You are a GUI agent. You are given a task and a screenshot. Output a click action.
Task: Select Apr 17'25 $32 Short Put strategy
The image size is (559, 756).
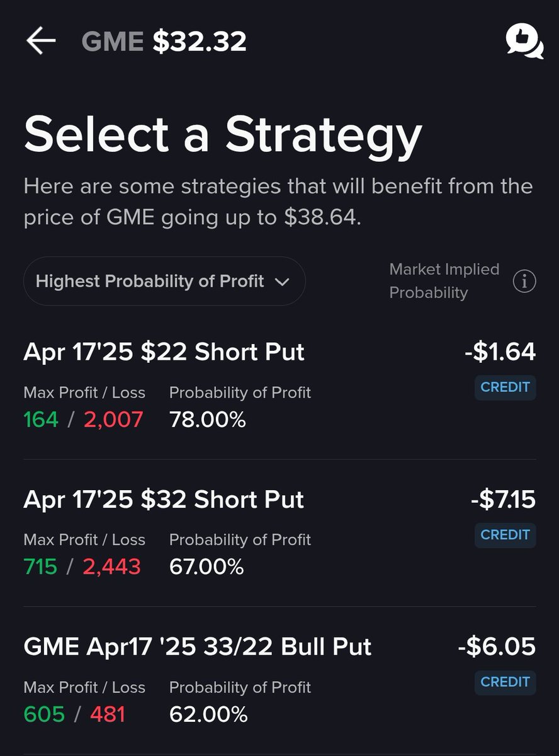tap(279, 533)
